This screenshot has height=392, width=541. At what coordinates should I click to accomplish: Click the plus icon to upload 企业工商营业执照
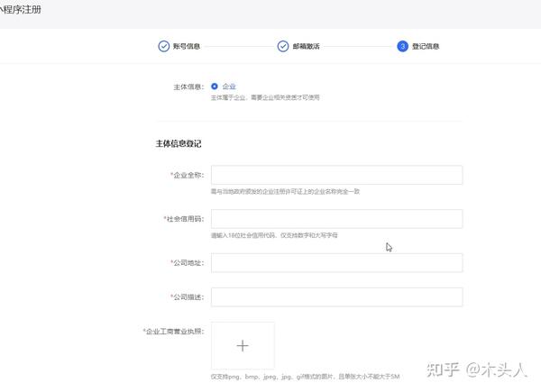tap(243, 345)
